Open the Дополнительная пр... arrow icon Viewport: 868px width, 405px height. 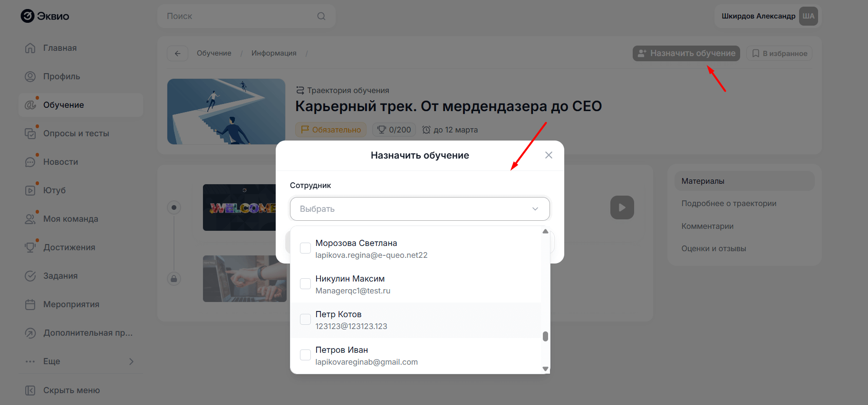tap(30, 333)
